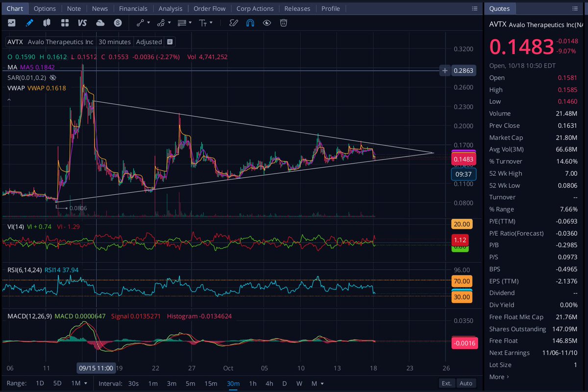Open the chart type icon in toolbar

pyautogui.click(x=11, y=23)
